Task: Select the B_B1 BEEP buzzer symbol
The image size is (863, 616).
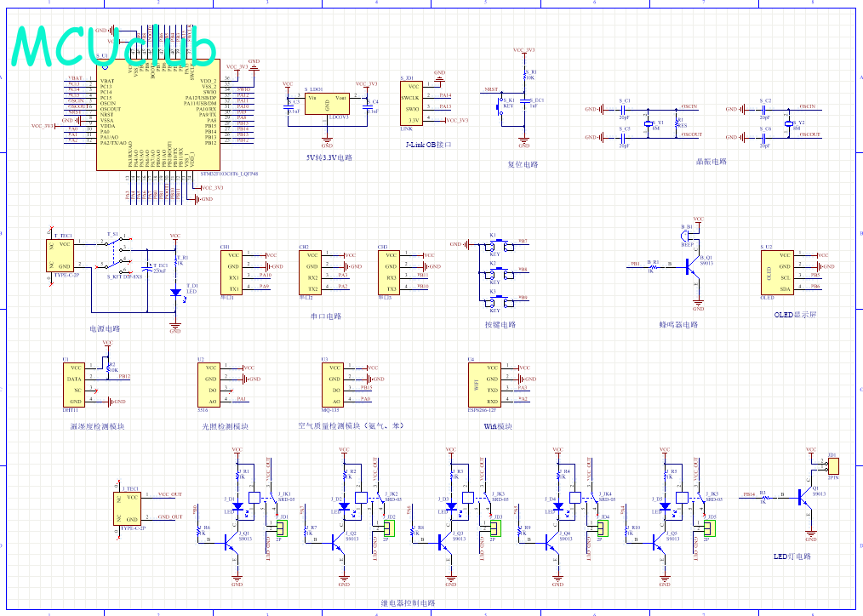Action: click(686, 236)
